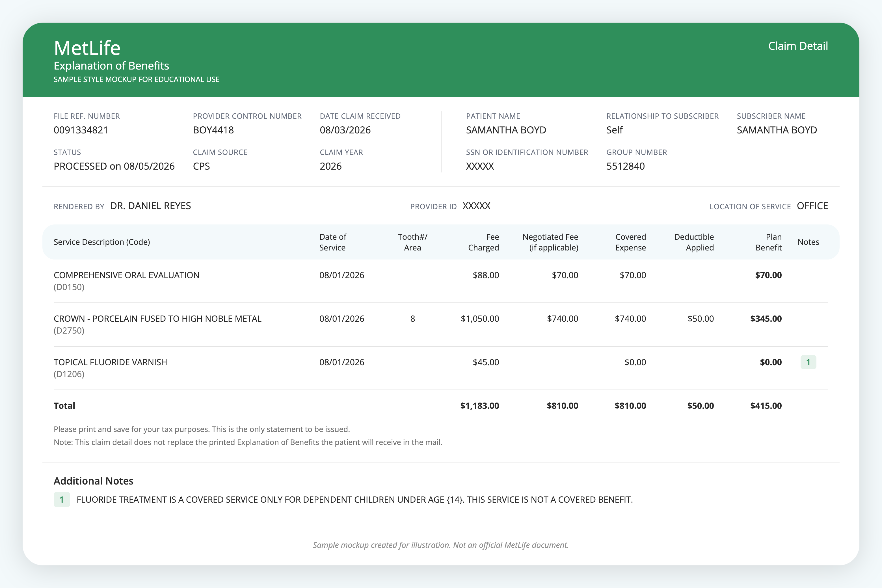This screenshot has height=588, width=882.
Task: Click the crown row $50.00 deductible
Action: (x=701, y=318)
